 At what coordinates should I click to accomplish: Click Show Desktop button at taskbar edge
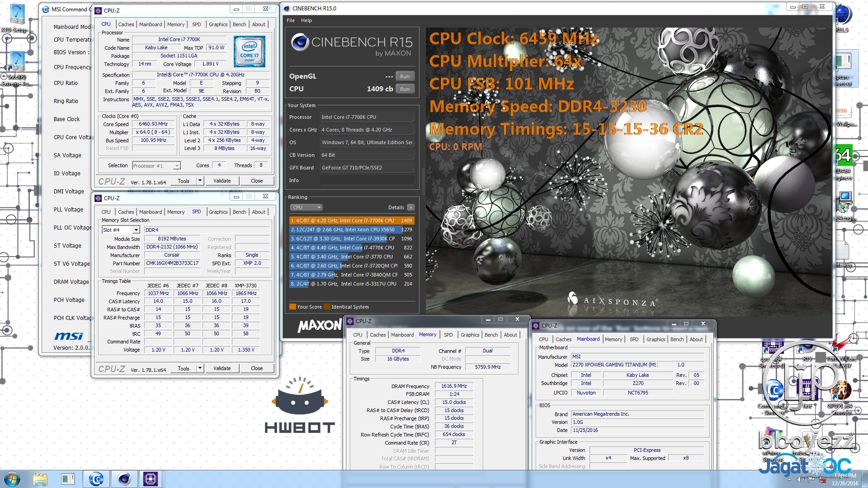pos(864,479)
